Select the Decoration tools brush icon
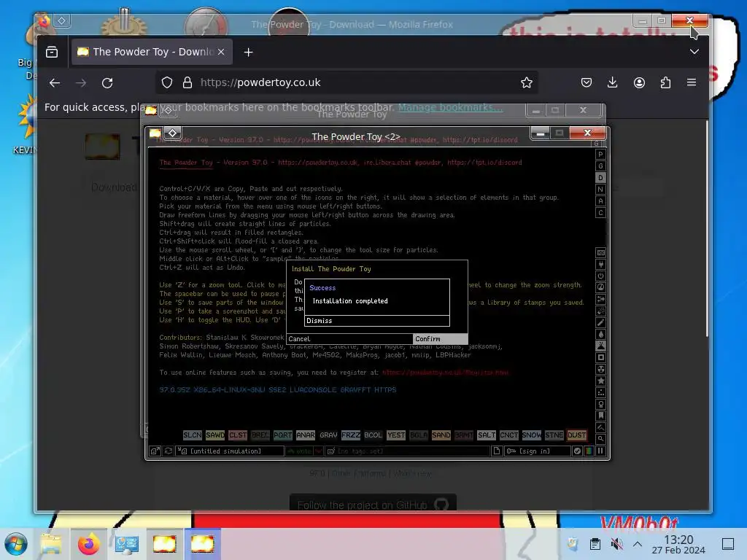747x560 pixels. coord(601,427)
